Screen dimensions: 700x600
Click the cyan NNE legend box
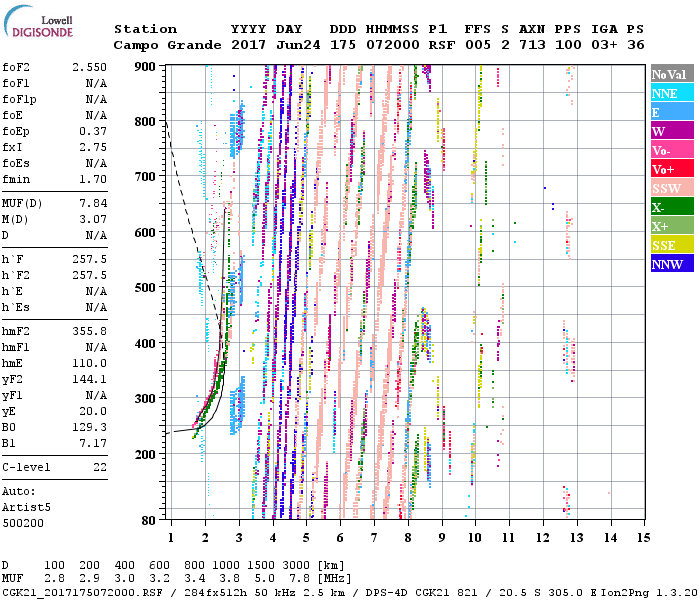(x=672, y=93)
